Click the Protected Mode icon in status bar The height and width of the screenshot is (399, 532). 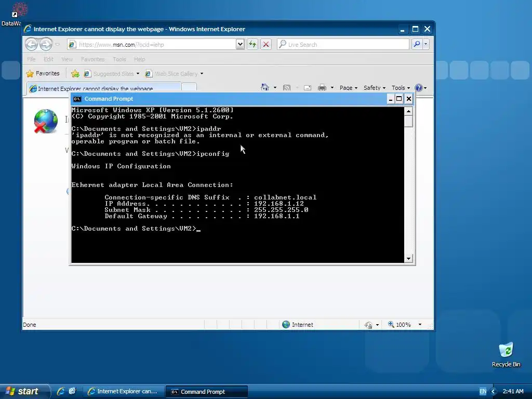368,325
